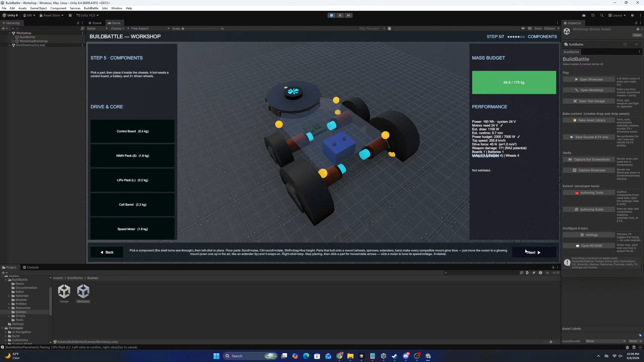The height and width of the screenshot is (362, 644).
Task: Expand the WorkshopBootstrap hierarchy item
Action: coord(13,41)
